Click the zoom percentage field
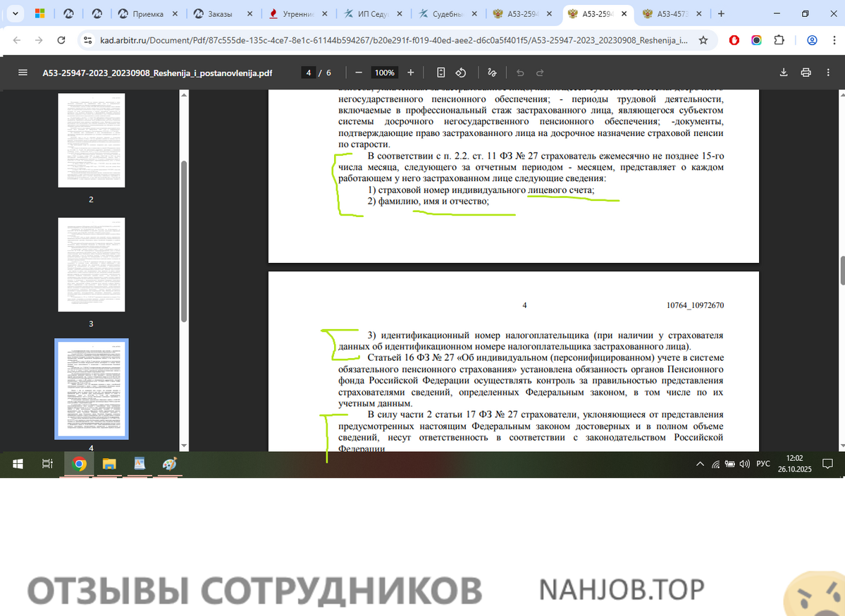The height and width of the screenshot is (616, 845). click(385, 73)
